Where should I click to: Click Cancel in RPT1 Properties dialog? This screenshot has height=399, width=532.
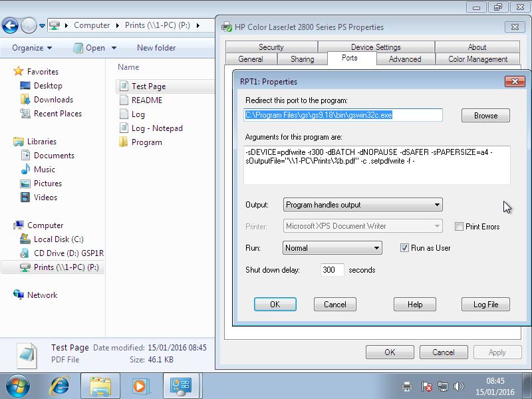click(335, 305)
